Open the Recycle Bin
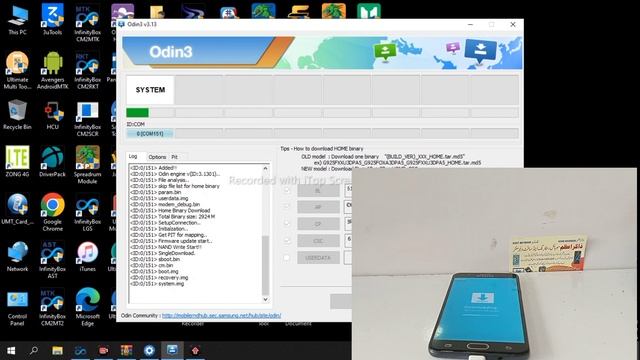This screenshot has width=640, height=360. point(18,115)
